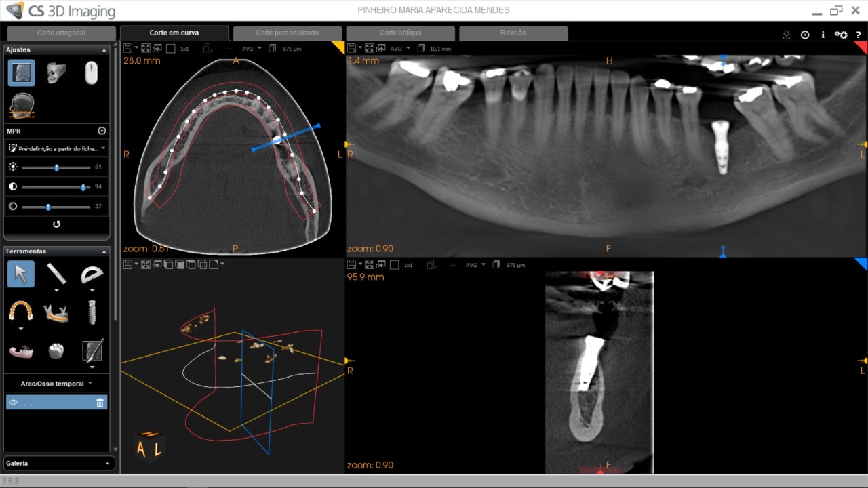
Task: Toggle the square checkbox in axial view toolbar
Action: click(170, 49)
